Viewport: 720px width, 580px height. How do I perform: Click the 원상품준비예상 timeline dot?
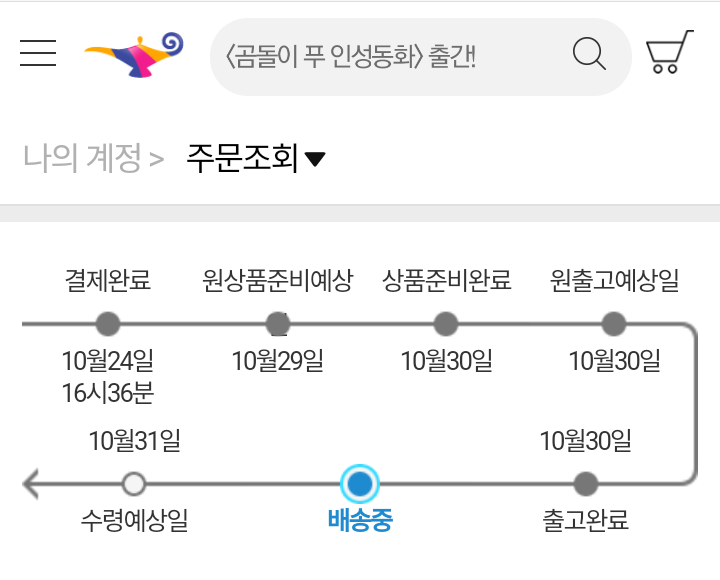[x=278, y=324]
